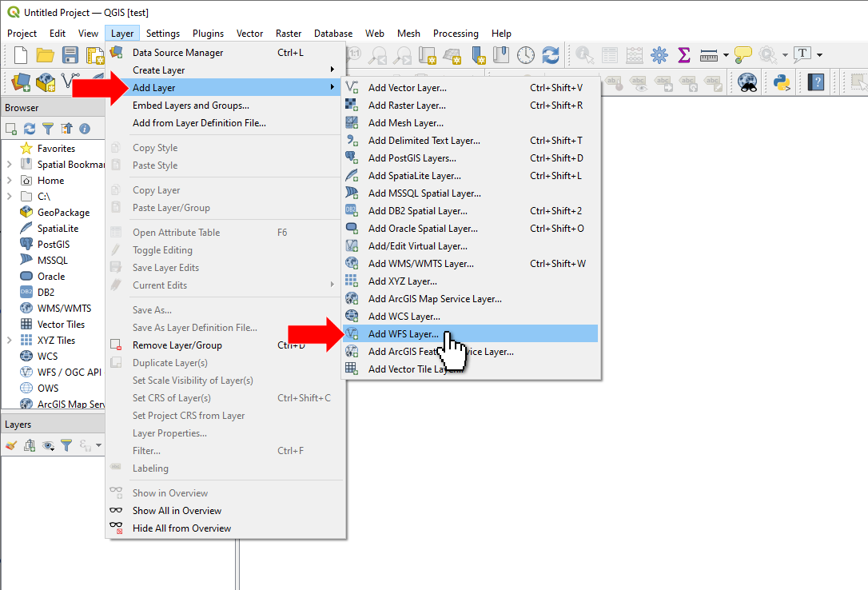Expand the XYZ Tiles tree node
Image resolution: width=868 pixels, height=590 pixels.
pyautogui.click(x=9, y=341)
